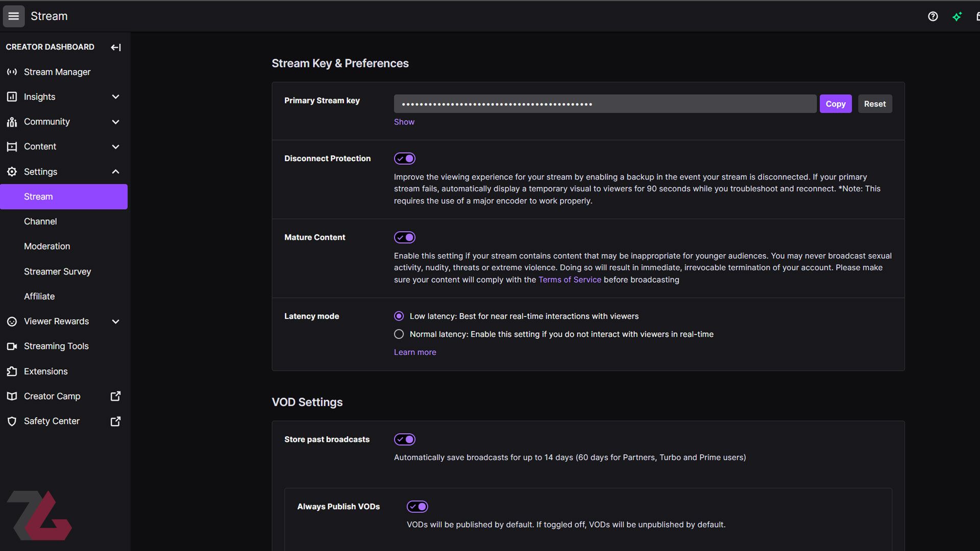Show the hidden primary stream key
Image resolution: width=980 pixels, height=551 pixels.
coord(404,122)
